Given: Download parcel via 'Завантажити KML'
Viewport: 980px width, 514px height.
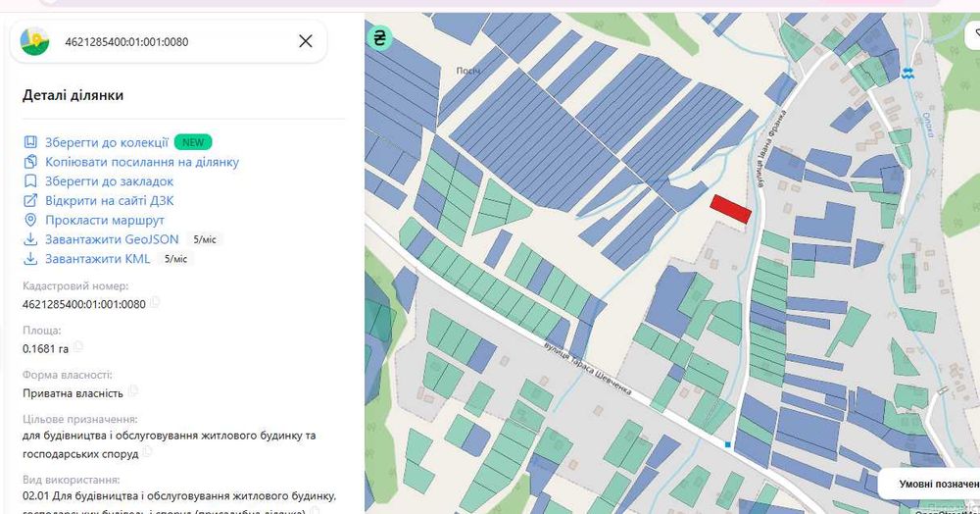Looking at the screenshot, I should click(x=97, y=259).
